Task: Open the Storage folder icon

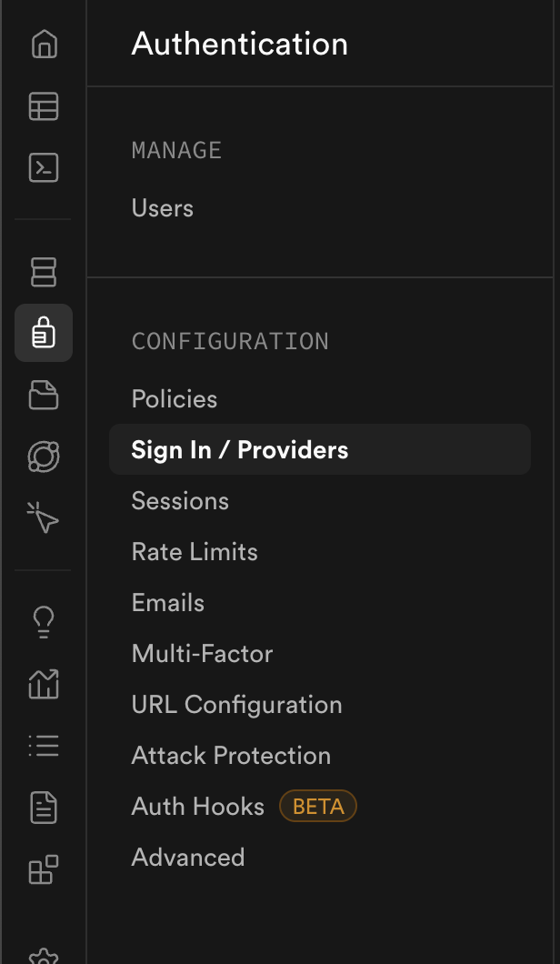Action: click(x=44, y=395)
